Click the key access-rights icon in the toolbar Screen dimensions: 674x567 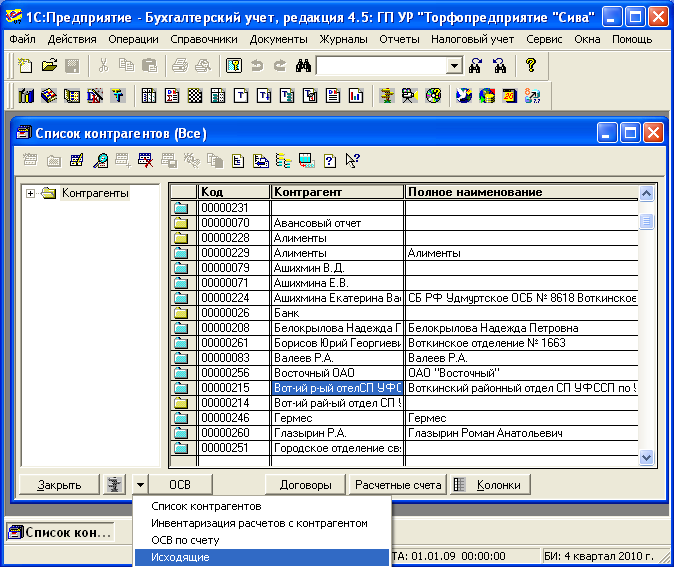click(x=234, y=66)
